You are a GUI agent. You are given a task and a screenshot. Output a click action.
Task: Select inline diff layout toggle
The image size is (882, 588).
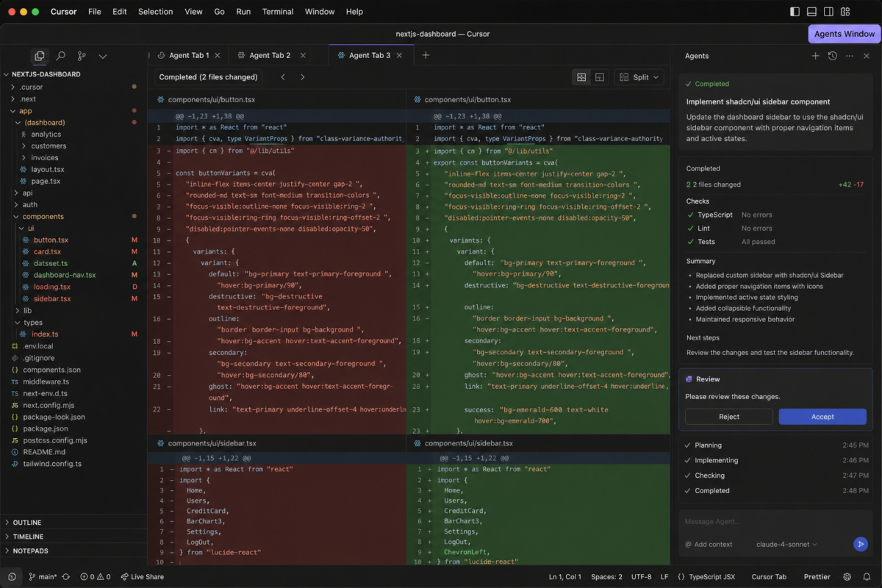click(600, 77)
